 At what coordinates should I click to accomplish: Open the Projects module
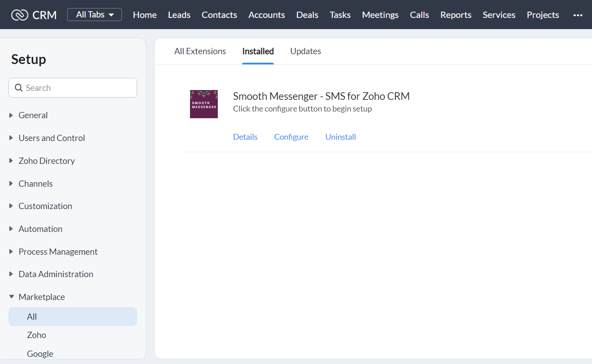[x=543, y=15]
